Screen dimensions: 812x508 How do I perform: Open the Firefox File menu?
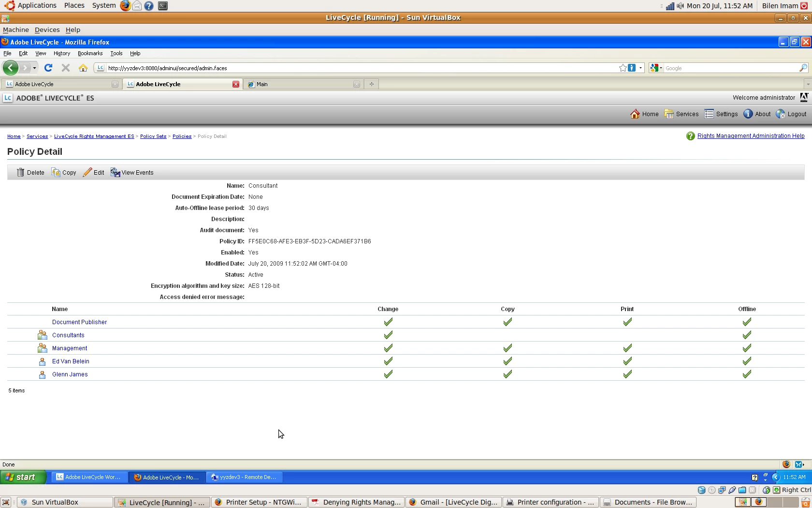tap(7, 53)
